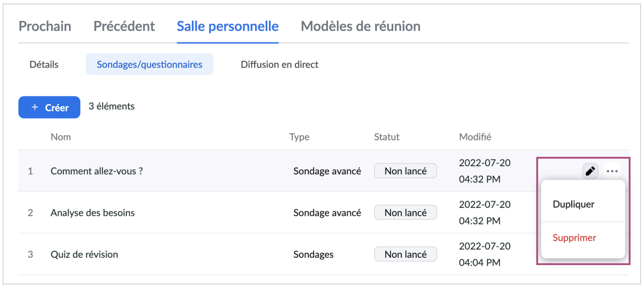The width and height of the screenshot is (644, 288).
Task: Open the three-dots more options menu
Action: point(612,171)
